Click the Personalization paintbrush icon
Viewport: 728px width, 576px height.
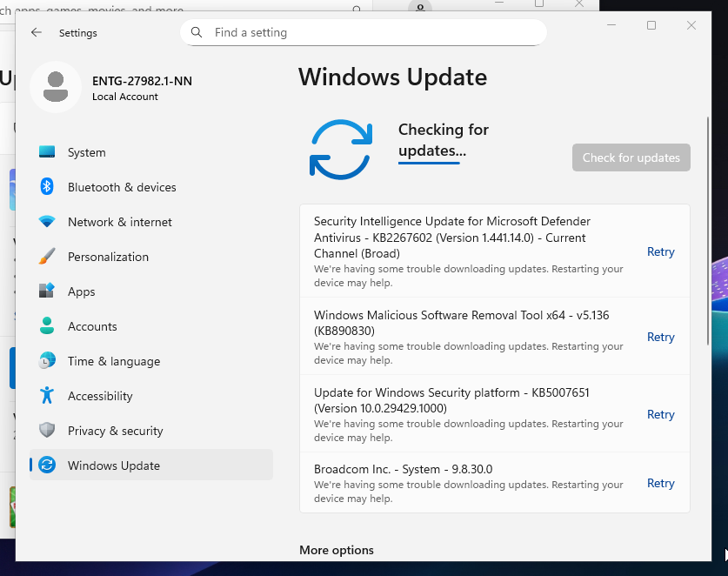point(47,257)
